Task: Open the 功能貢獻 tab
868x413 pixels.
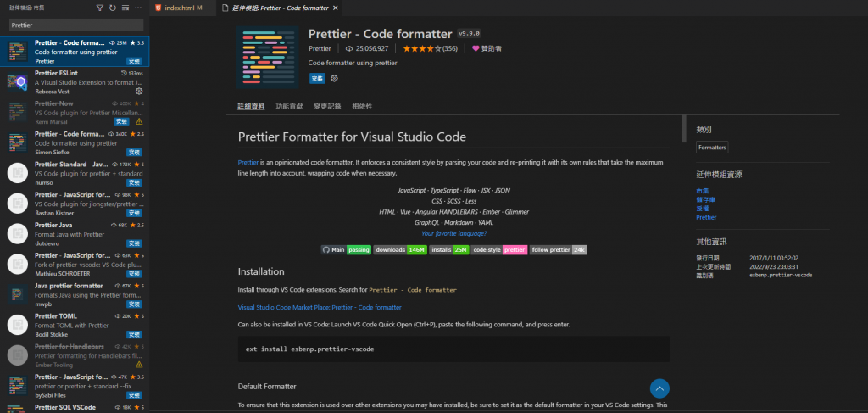Action: tap(288, 107)
